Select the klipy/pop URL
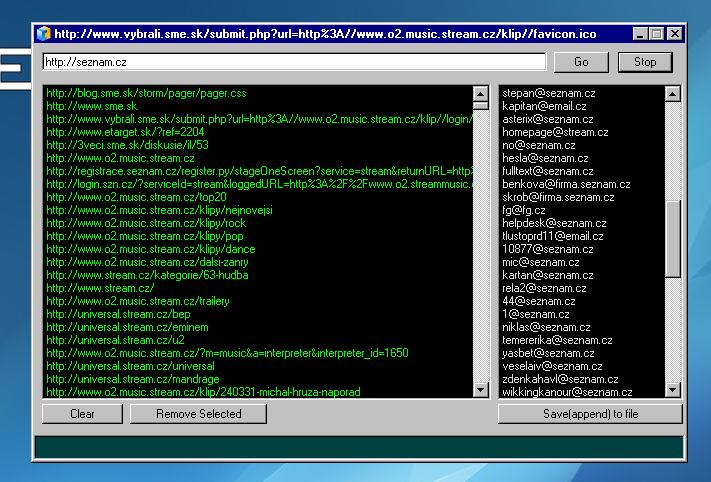 [x=145, y=236]
